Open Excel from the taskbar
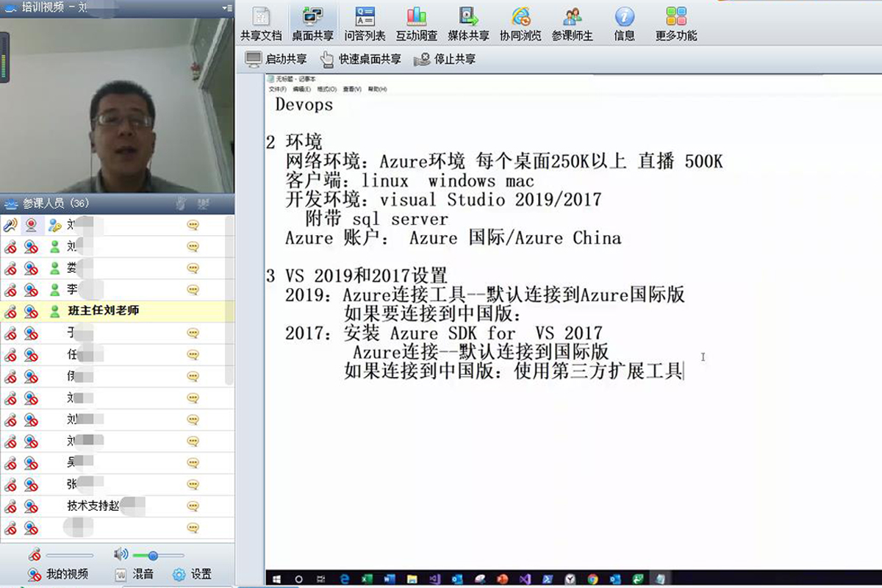The height and width of the screenshot is (588, 882). (x=367, y=579)
